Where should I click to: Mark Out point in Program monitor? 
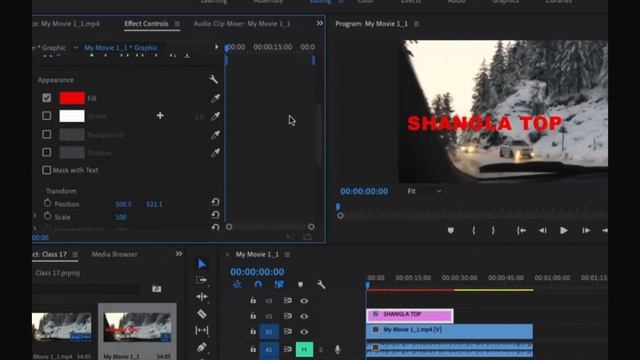[x=493, y=231]
